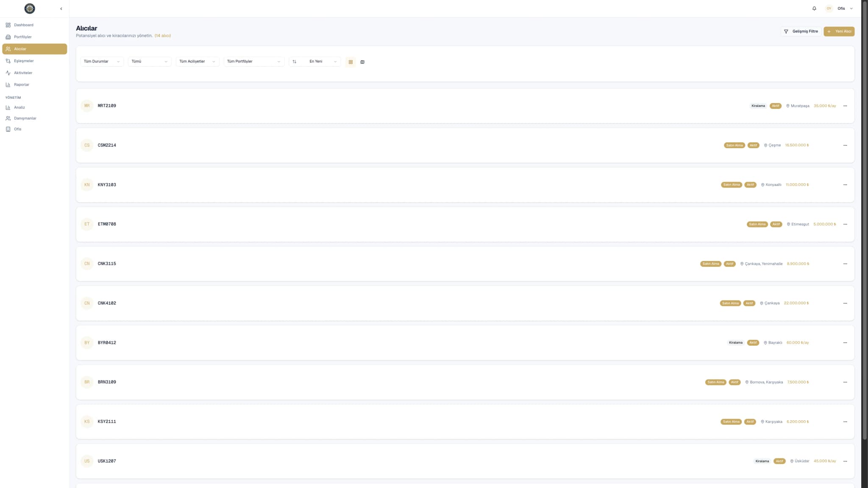
Task: Go to Dashboard in the sidebar
Action: [34, 25]
